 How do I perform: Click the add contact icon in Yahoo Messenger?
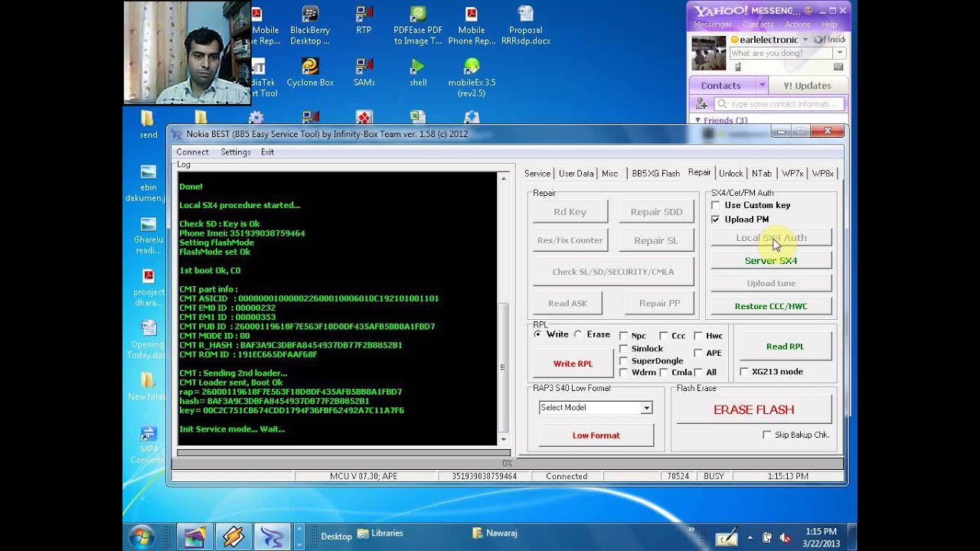pos(701,104)
